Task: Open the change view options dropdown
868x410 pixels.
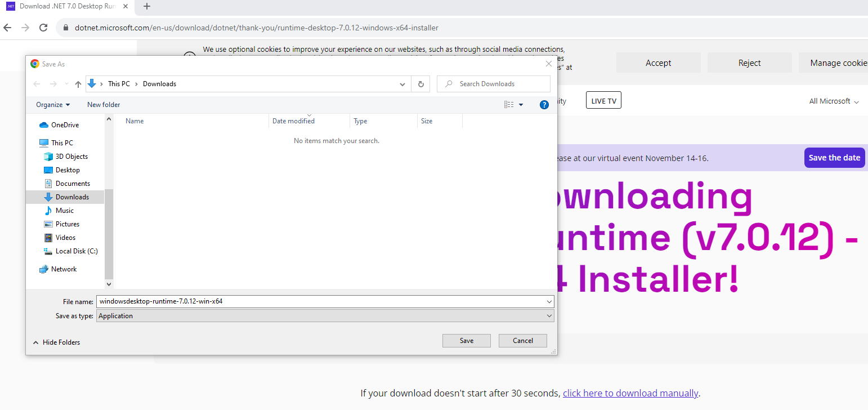Action: [x=521, y=105]
